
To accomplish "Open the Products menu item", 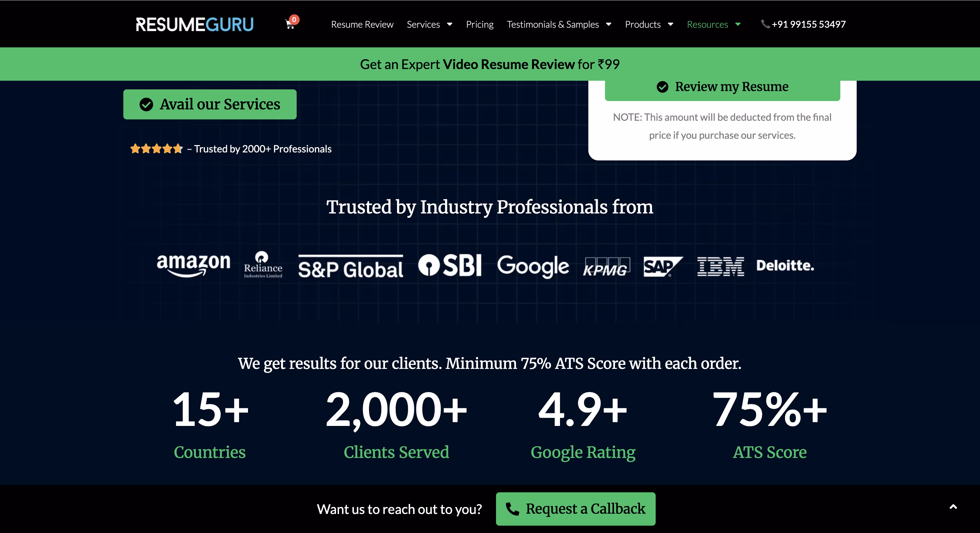I will coord(643,24).
